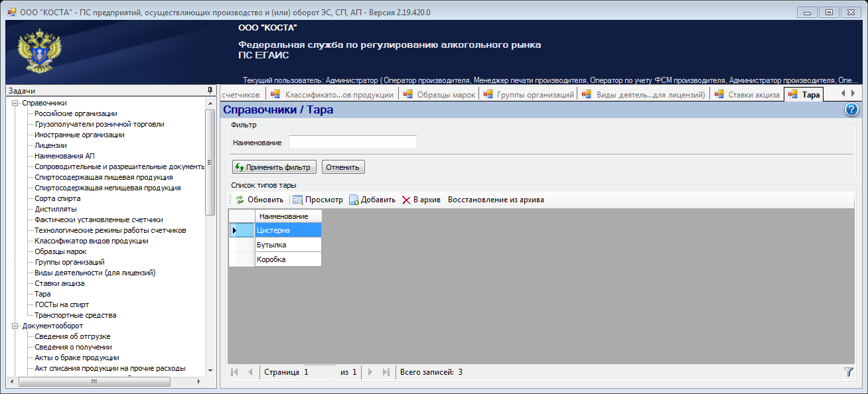
Task: Open Российские организации in tree
Action: (x=76, y=113)
